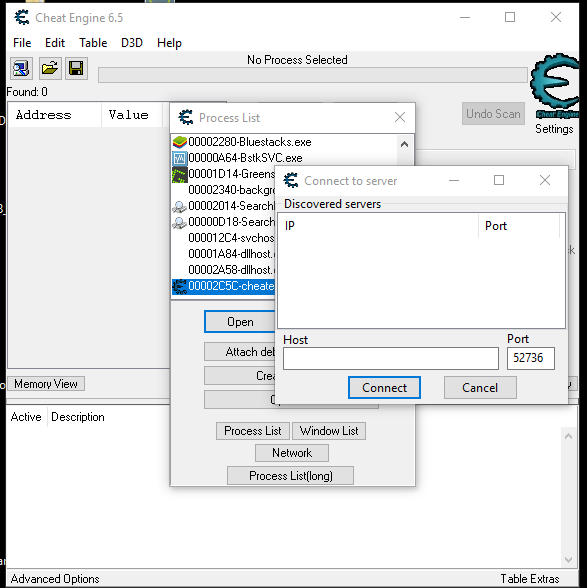
Task: Click the Memory View button
Action: [x=46, y=384]
